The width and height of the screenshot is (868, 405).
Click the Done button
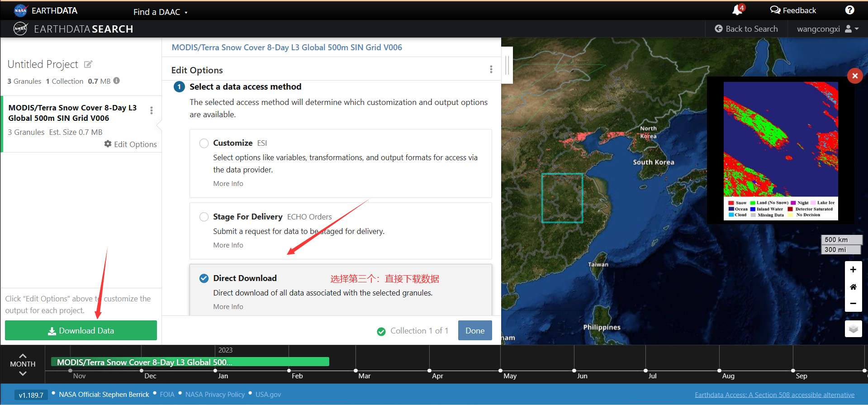point(475,330)
